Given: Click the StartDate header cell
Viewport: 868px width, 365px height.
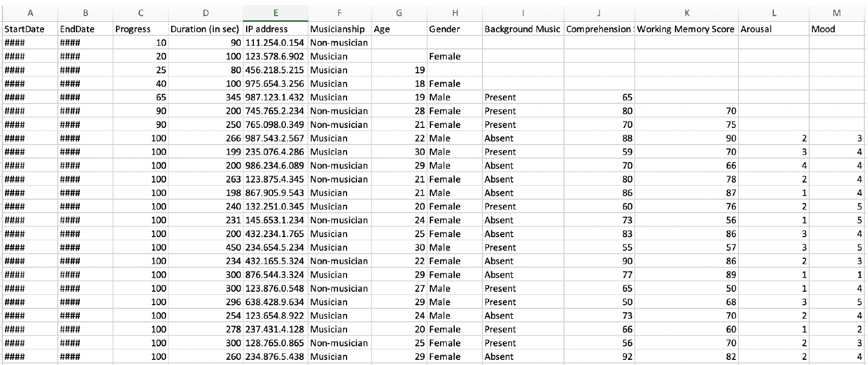Looking at the screenshot, I should [30, 29].
